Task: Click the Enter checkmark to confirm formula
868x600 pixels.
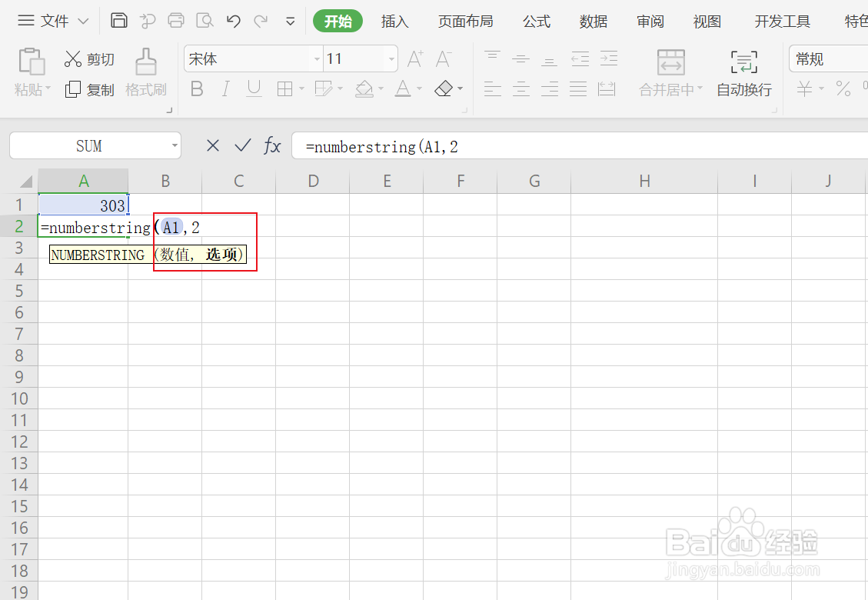Action: coord(242,145)
